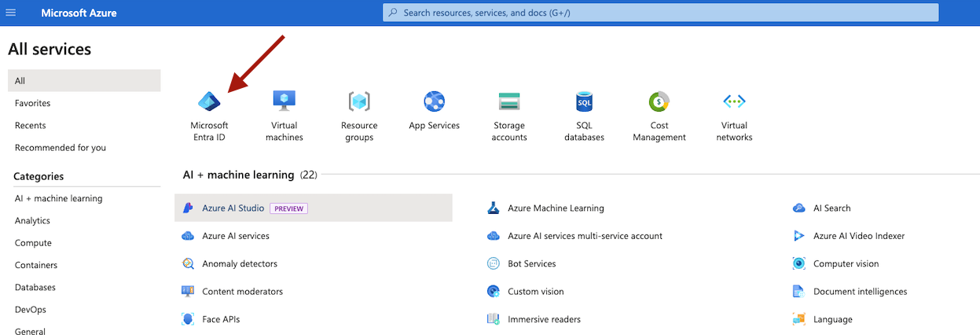Open the Azure AI Video Indexer link
This screenshot has width=980, height=335.
pos(859,236)
